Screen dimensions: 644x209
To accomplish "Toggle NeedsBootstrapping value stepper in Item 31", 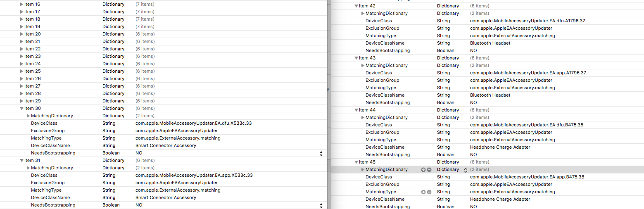I will pos(321,205).
